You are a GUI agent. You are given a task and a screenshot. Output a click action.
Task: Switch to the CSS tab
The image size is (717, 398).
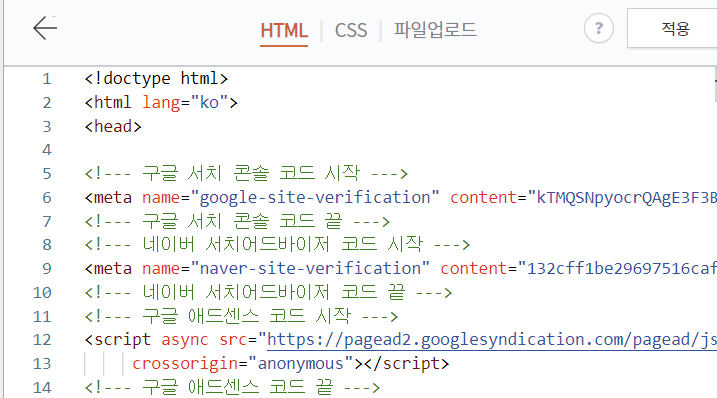[x=351, y=31]
